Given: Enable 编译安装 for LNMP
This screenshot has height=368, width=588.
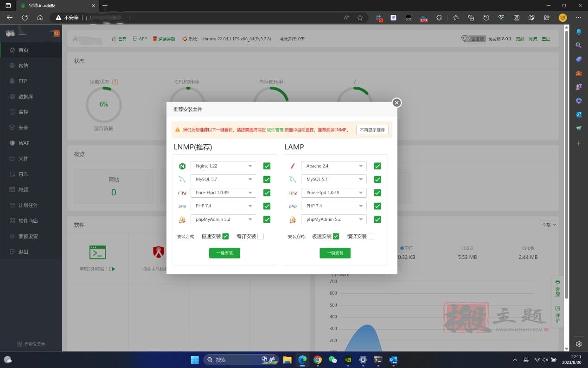Looking at the screenshot, I should 261,236.
